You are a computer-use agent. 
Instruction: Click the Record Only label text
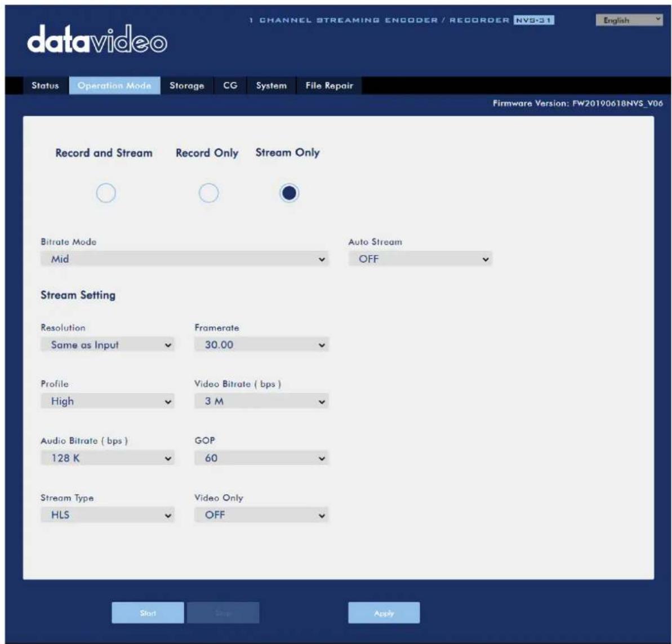[x=207, y=153]
